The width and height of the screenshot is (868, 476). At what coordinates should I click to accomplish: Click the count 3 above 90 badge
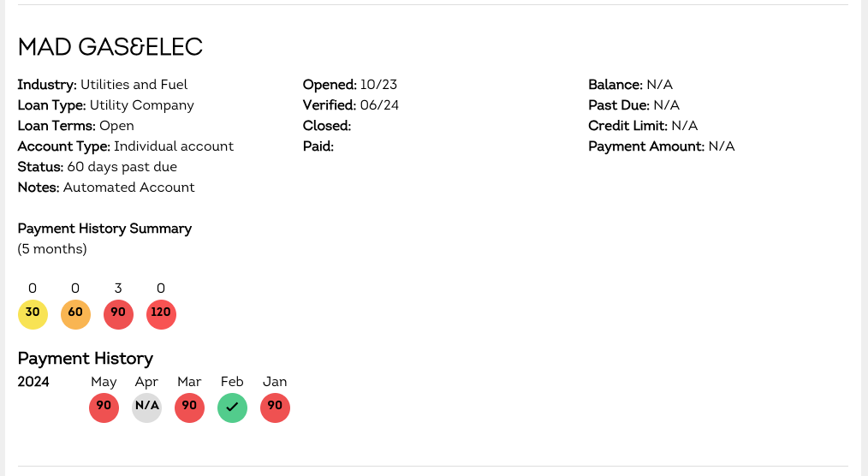(118, 289)
